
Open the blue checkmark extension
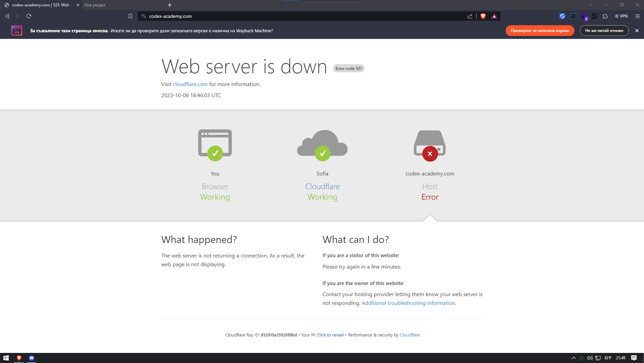click(562, 16)
